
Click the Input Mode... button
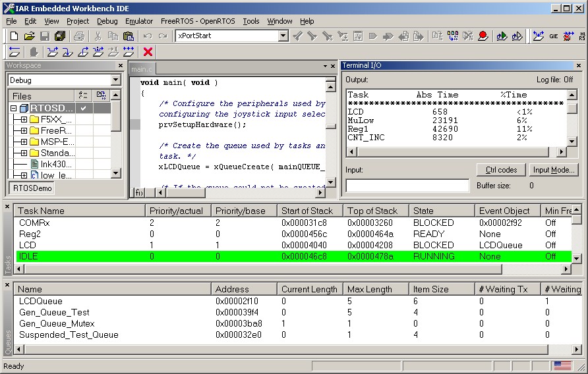(554, 170)
